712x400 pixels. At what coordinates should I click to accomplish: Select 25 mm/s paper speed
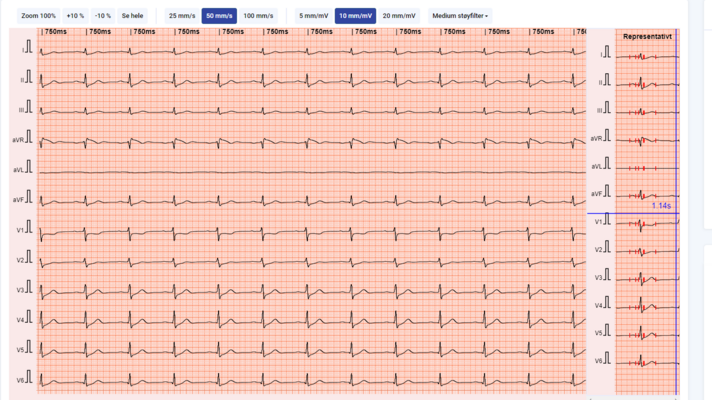[182, 16]
